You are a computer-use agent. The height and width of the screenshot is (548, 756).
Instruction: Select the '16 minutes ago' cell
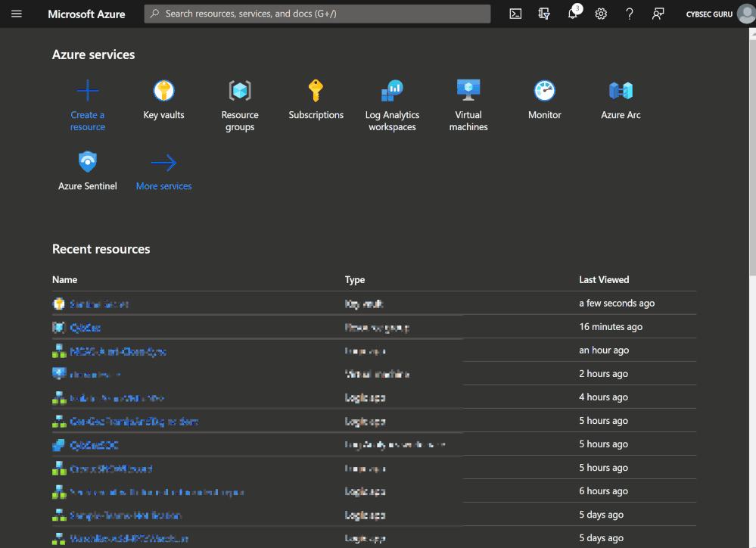click(611, 326)
